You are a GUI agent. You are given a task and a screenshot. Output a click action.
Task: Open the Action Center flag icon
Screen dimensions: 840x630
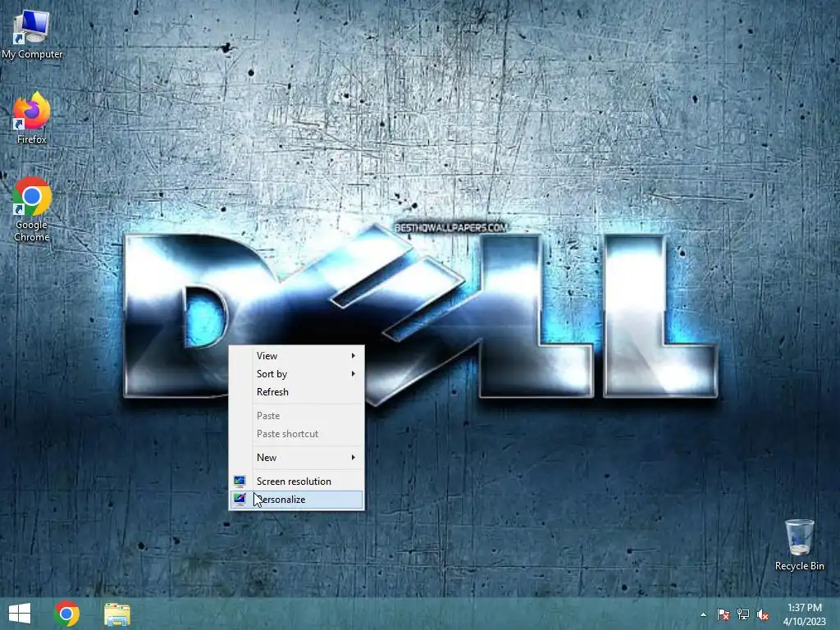[x=723, y=614]
